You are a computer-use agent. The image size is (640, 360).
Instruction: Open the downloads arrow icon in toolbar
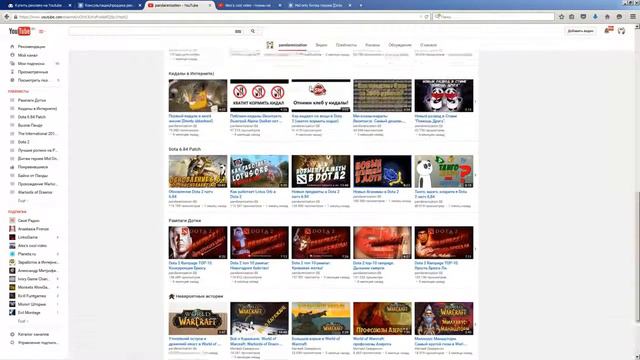[595, 17]
